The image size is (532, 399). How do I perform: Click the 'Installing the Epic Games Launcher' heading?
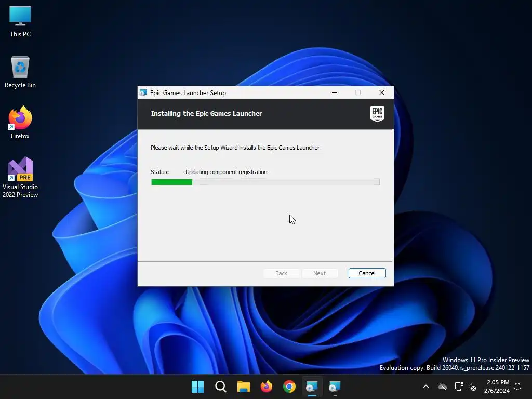(x=206, y=113)
